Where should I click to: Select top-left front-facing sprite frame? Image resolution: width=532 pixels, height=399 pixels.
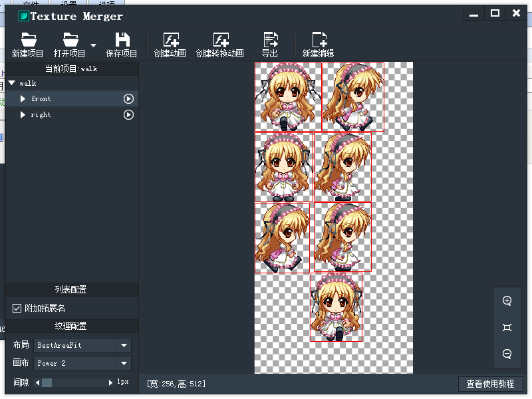coord(288,97)
